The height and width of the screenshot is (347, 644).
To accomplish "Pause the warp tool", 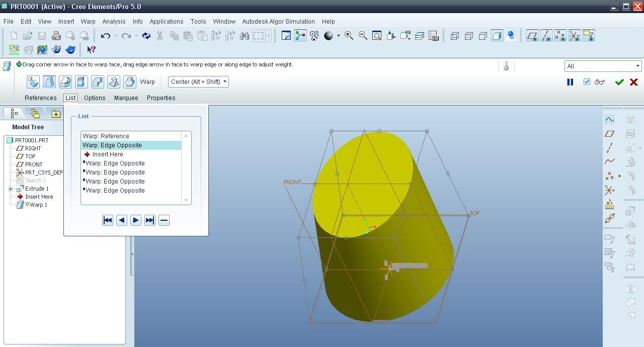I will (570, 82).
